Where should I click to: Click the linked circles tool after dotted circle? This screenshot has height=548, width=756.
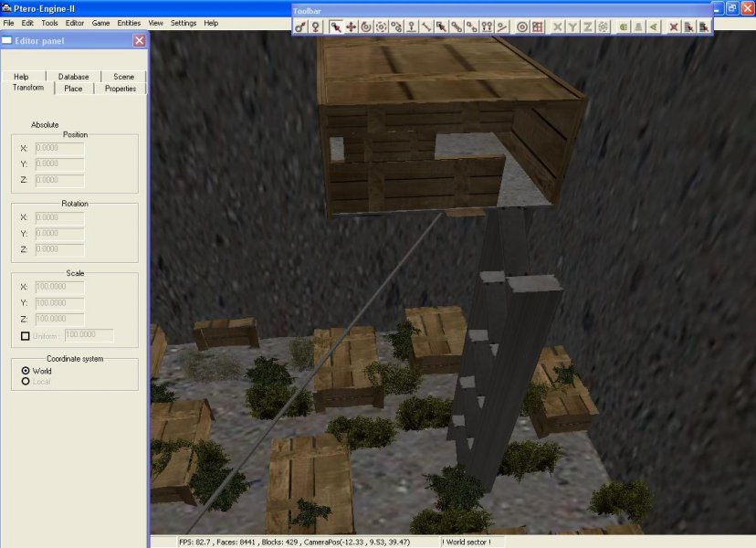coord(396,27)
